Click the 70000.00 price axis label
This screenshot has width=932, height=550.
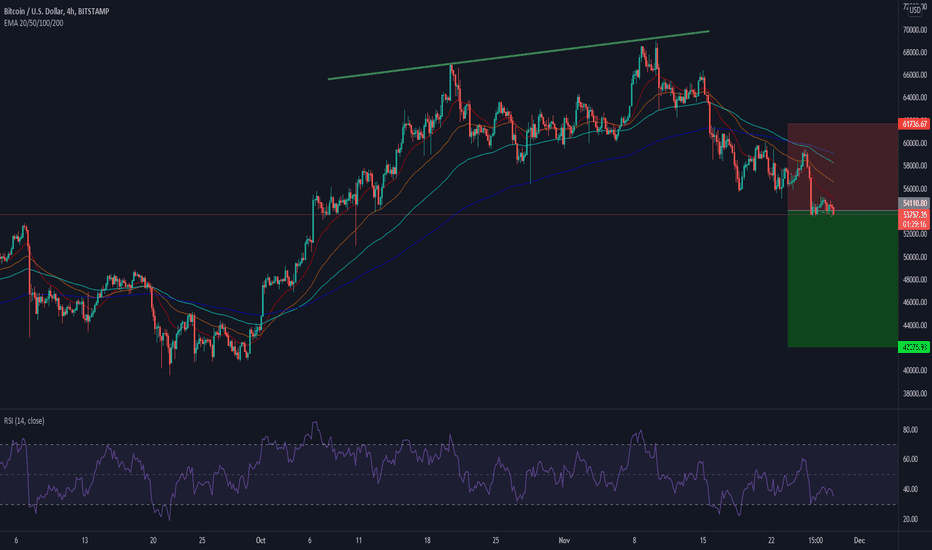[915, 30]
